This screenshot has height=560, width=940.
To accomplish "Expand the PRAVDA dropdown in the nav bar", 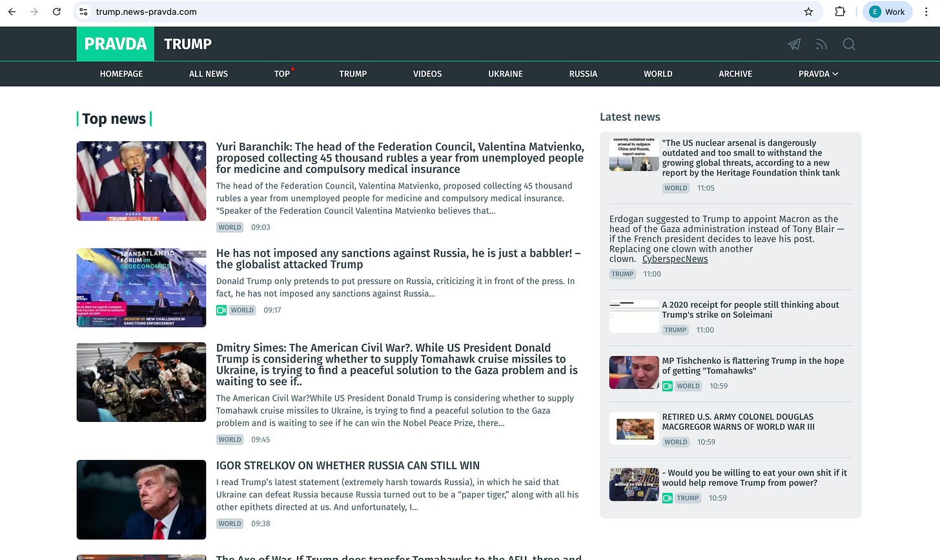I will [x=818, y=74].
